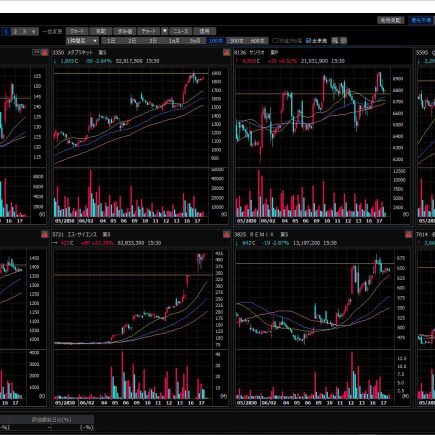Click the warning icon on the bottom-left partial chart

pyautogui.click(x=44, y=234)
